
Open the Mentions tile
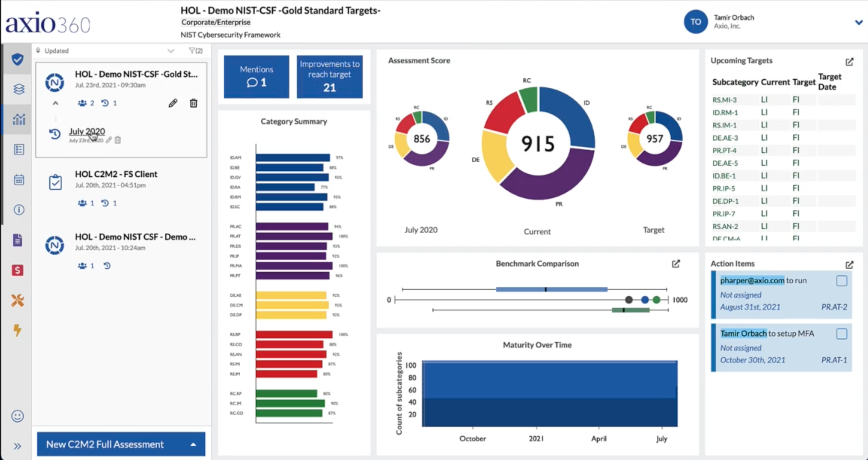point(257,76)
